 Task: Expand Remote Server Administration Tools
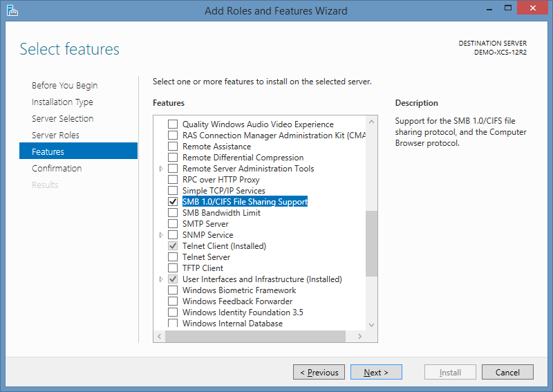click(161, 169)
